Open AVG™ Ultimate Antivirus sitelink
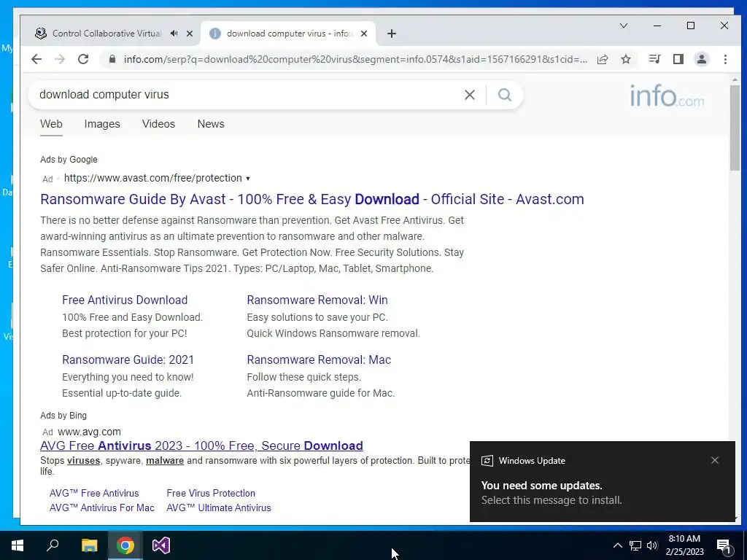Viewport: 747px width, 560px height. 219,508
